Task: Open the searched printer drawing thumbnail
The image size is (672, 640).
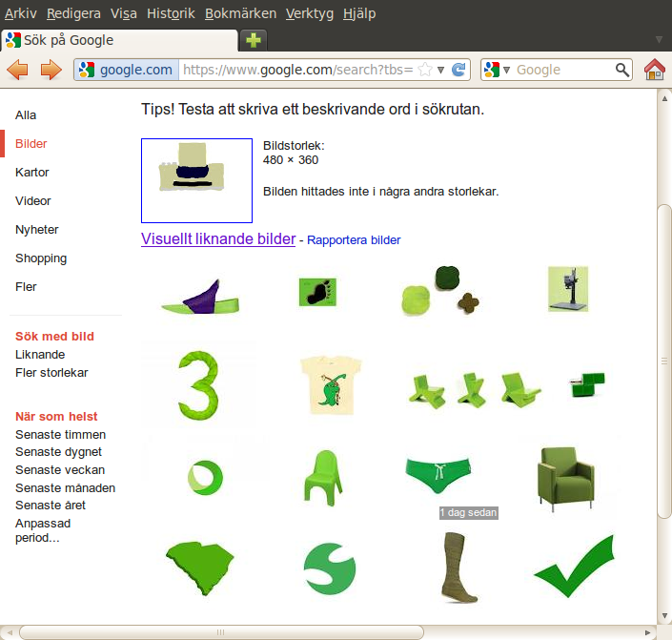Action: (196, 180)
